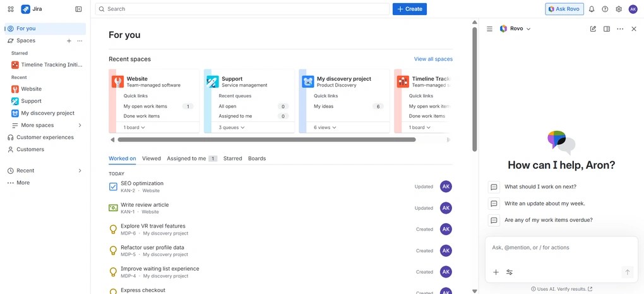This screenshot has width=644, height=294.
Task: Switch to the Worked on tab
Action: pyautogui.click(x=122, y=158)
